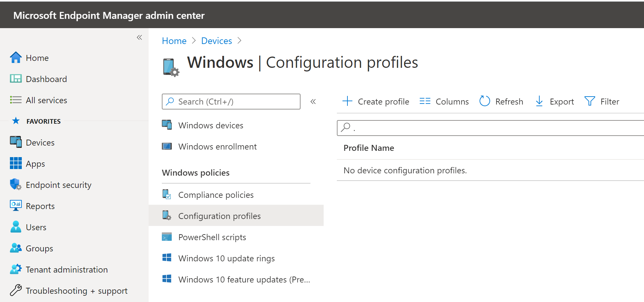Click the Columns list icon
Viewport: 644px width, 302px height.
pos(425,101)
